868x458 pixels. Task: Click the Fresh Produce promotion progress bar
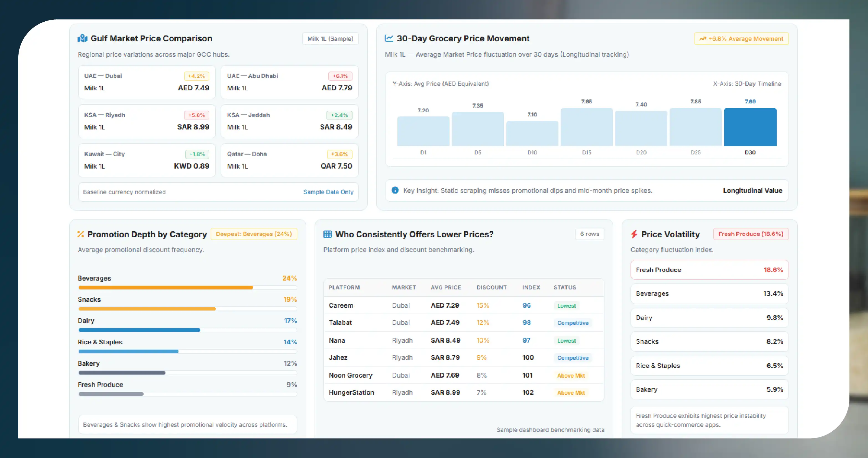tap(188, 394)
